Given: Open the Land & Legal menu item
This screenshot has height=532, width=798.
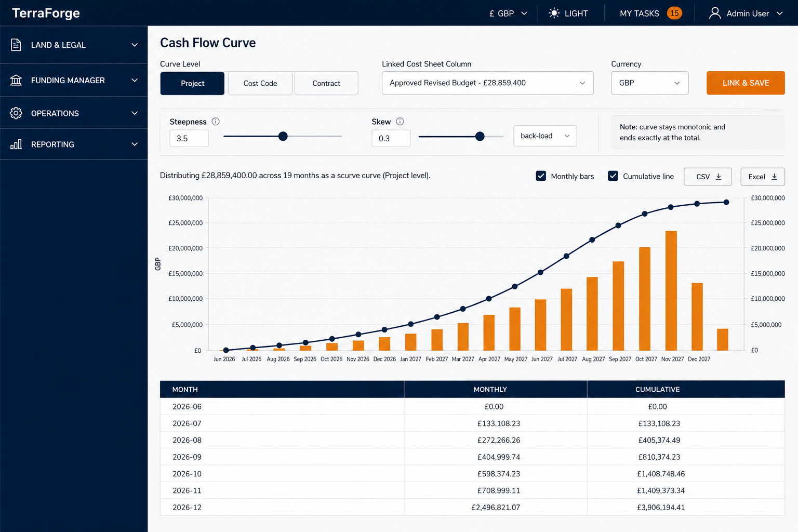Looking at the screenshot, I should point(74,45).
